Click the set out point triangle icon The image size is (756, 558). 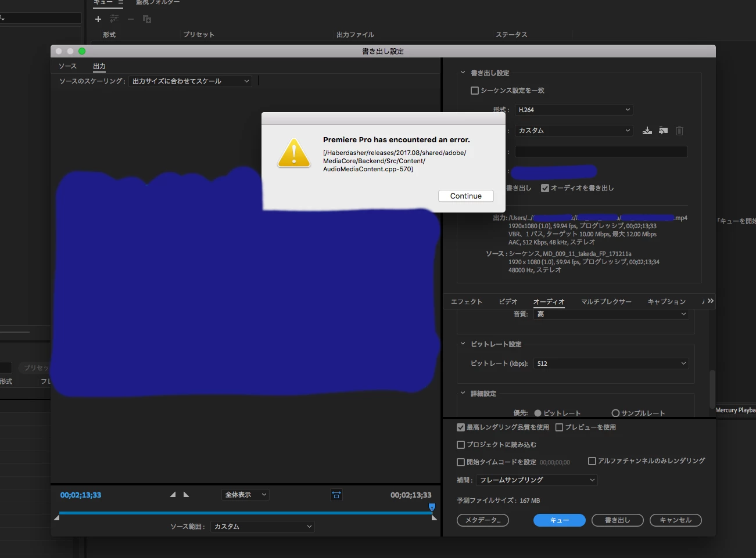pos(186,495)
